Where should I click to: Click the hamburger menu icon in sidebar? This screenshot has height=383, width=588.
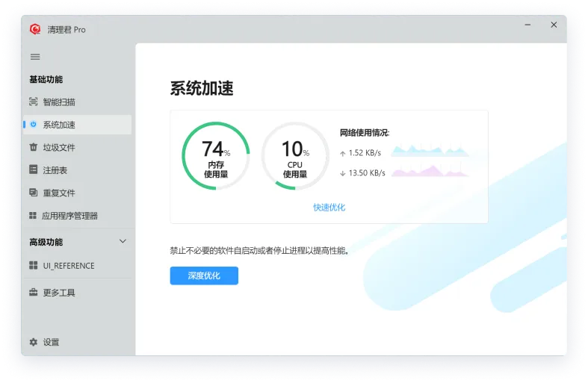[x=34, y=57]
